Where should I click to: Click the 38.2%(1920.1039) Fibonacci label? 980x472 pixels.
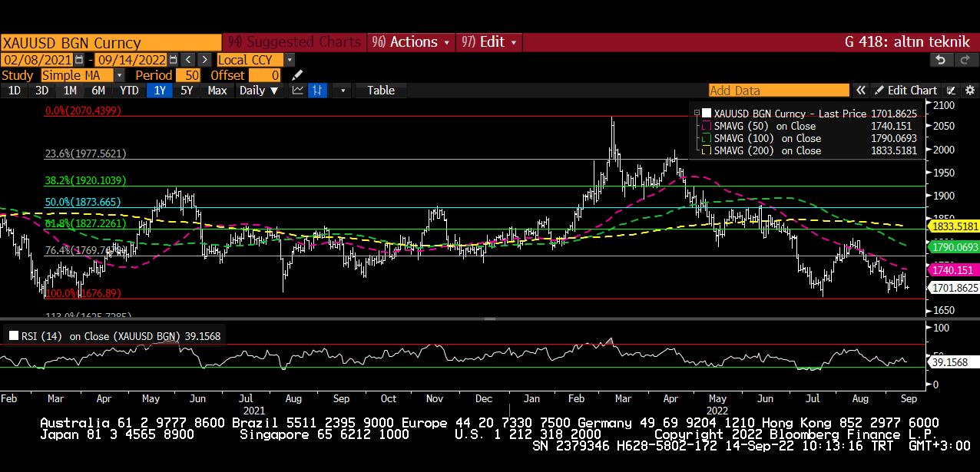click(x=86, y=181)
